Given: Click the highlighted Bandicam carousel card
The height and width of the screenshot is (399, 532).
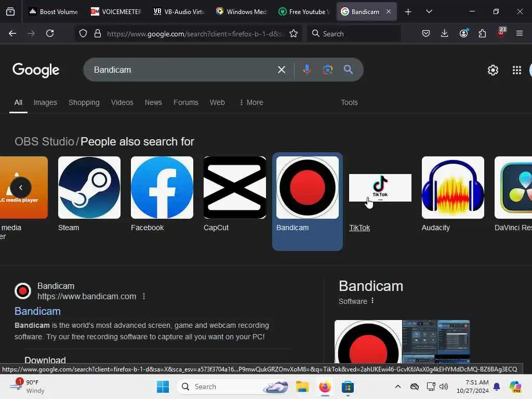Looking at the screenshot, I should (308, 202).
